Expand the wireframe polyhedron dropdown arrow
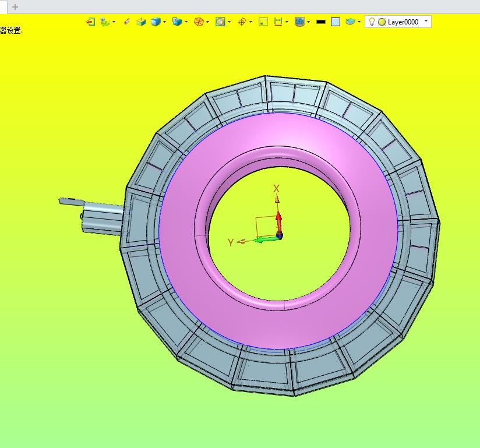This screenshot has height=448, width=480. 208,22
